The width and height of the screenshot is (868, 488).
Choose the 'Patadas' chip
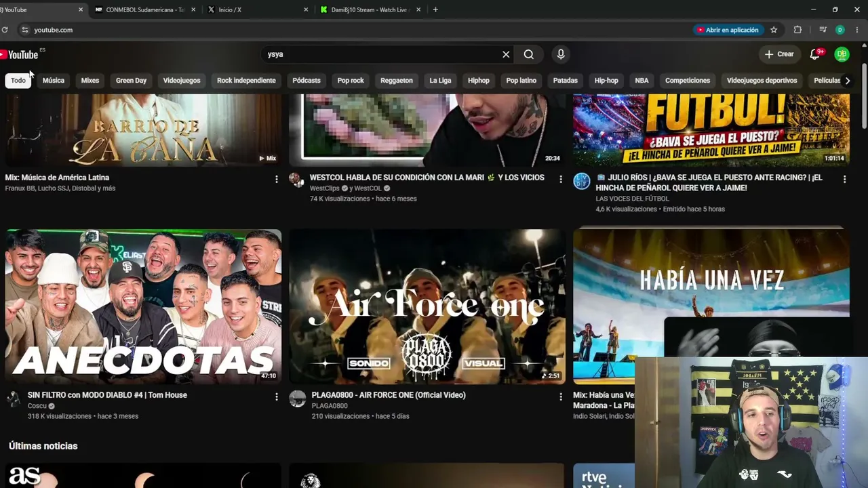[x=566, y=81]
